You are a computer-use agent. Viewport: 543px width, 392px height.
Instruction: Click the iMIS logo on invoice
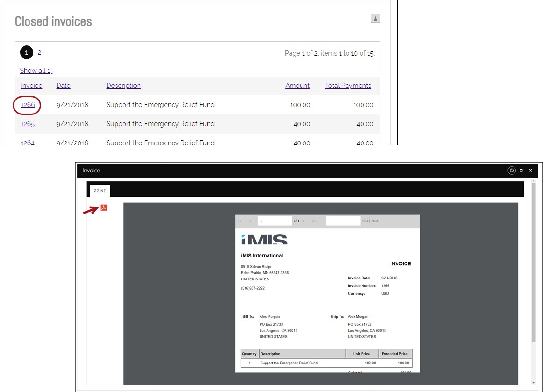264,239
